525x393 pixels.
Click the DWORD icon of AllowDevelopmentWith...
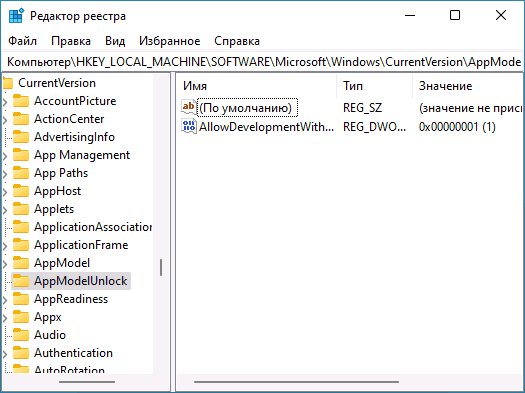click(189, 126)
